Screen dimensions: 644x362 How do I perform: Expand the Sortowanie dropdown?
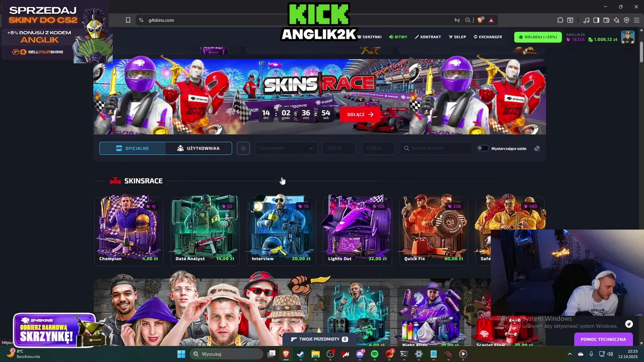(286, 148)
